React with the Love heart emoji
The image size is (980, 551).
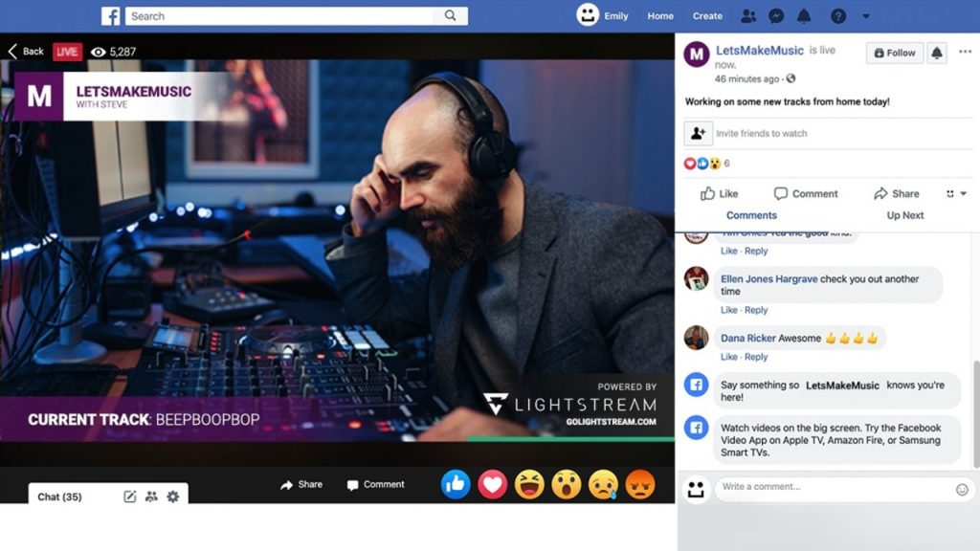(x=492, y=485)
